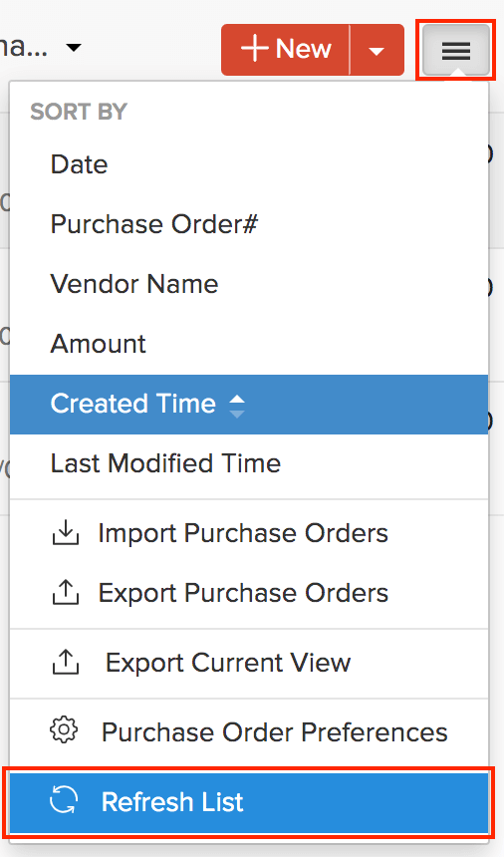The width and height of the screenshot is (504, 857).
Task: Click the Export Purchase Orders upload icon
Action: 66,593
